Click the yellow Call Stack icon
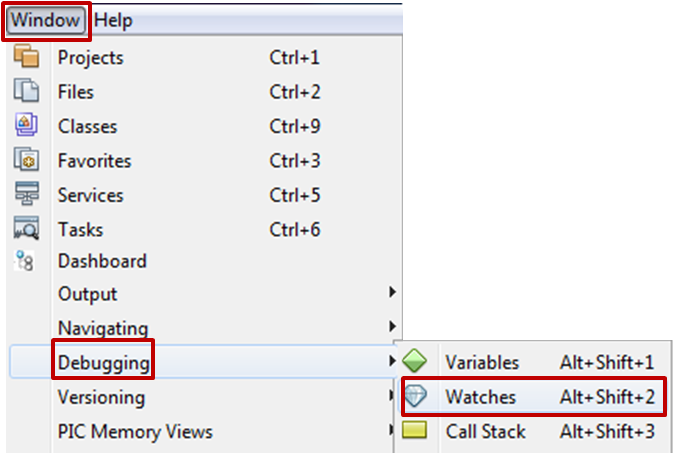The height and width of the screenshot is (454, 675). (x=415, y=431)
